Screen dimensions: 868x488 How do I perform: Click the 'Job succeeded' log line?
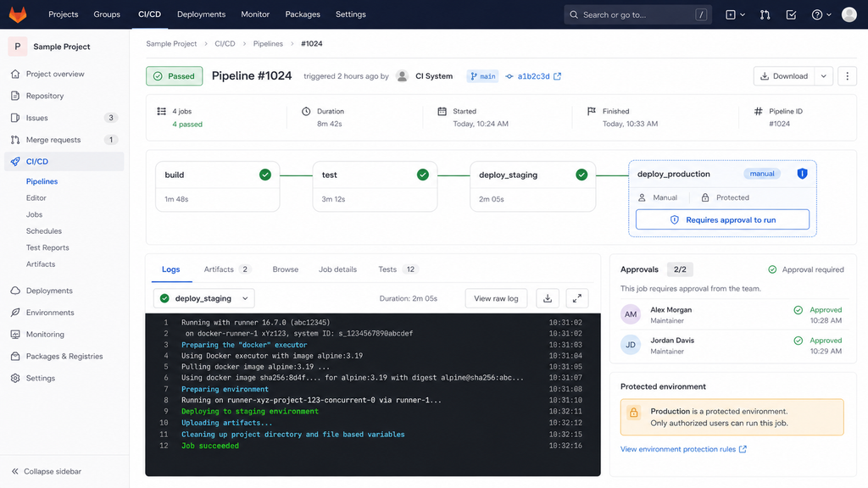(x=210, y=446)
